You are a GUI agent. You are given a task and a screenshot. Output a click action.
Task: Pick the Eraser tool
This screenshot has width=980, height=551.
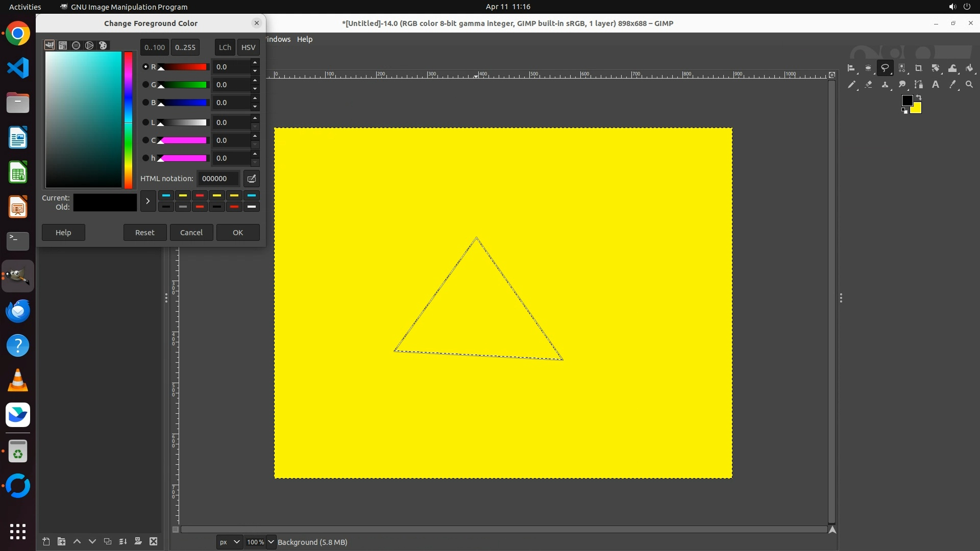(x=868, y=85)
